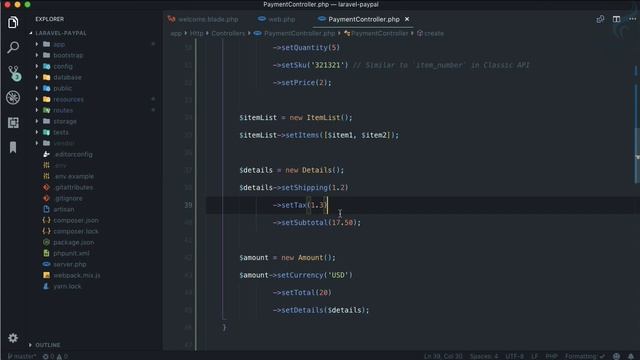Image resolution: width=640 pixels, height=360 pixels.
Task: Click the open changes icon in editor toolbar
Action: click(x=600, y=19)
